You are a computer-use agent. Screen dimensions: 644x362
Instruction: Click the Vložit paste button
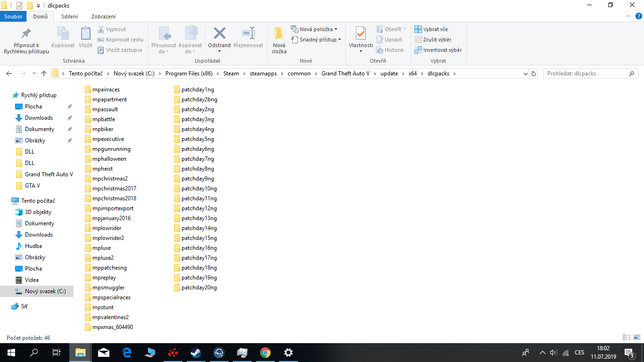click(x=85, y=37)
